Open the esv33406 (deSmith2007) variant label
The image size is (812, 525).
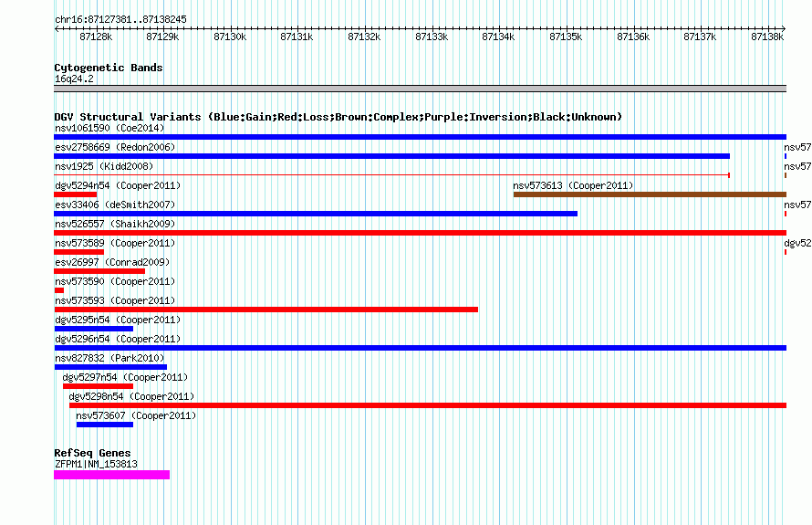pos(115,205)
